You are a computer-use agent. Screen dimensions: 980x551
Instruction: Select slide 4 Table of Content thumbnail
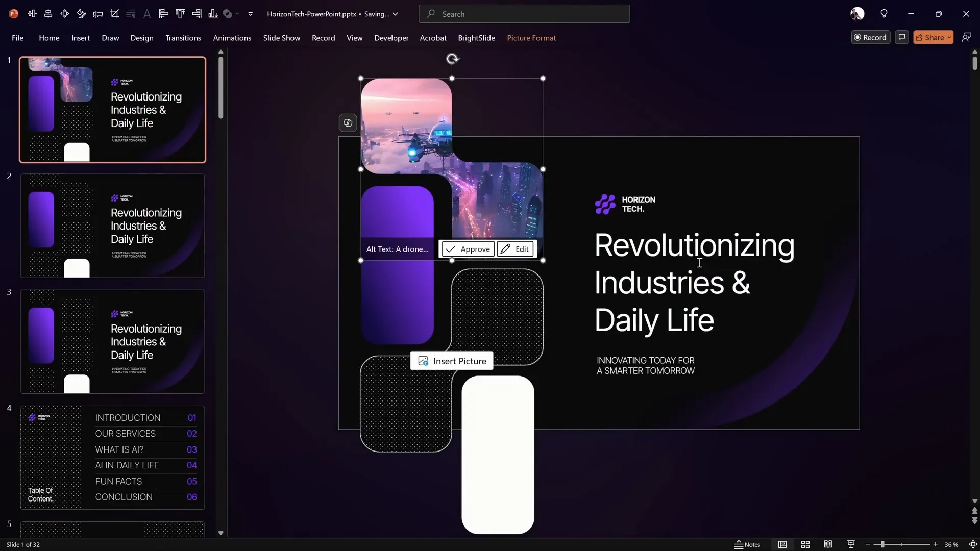[x=112, y=457]
